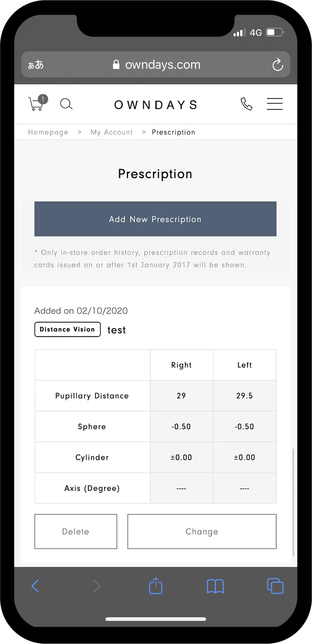Click the Change button
The image size is (312, 644).
202,532
